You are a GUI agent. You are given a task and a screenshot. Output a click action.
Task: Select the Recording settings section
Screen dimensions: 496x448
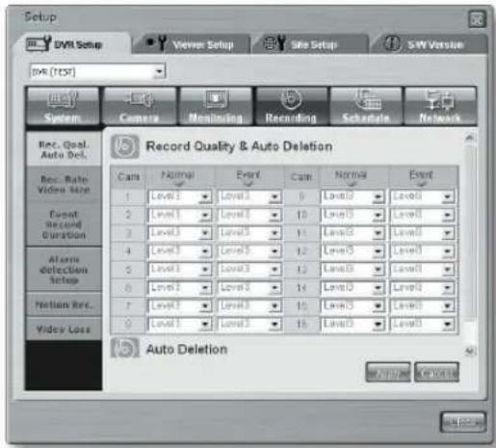coord(292,106)
